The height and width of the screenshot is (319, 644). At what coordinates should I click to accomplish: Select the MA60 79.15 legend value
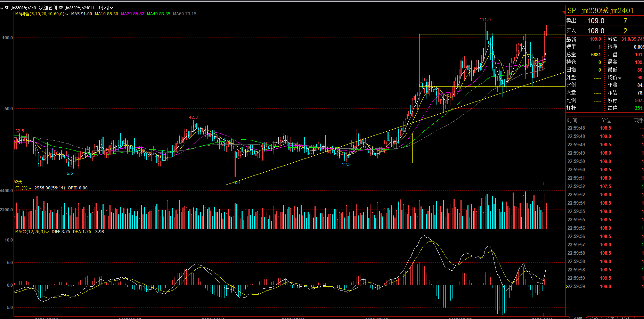185,14
